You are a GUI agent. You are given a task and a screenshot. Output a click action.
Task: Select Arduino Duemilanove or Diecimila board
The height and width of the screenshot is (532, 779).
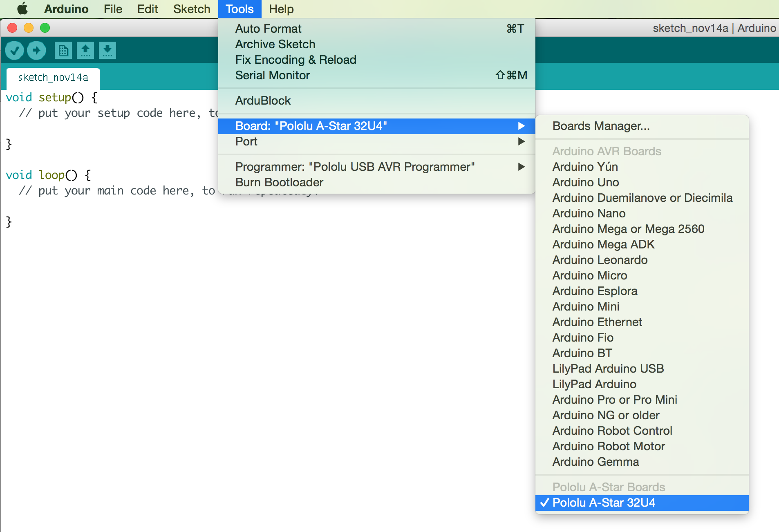click(642, 198)
